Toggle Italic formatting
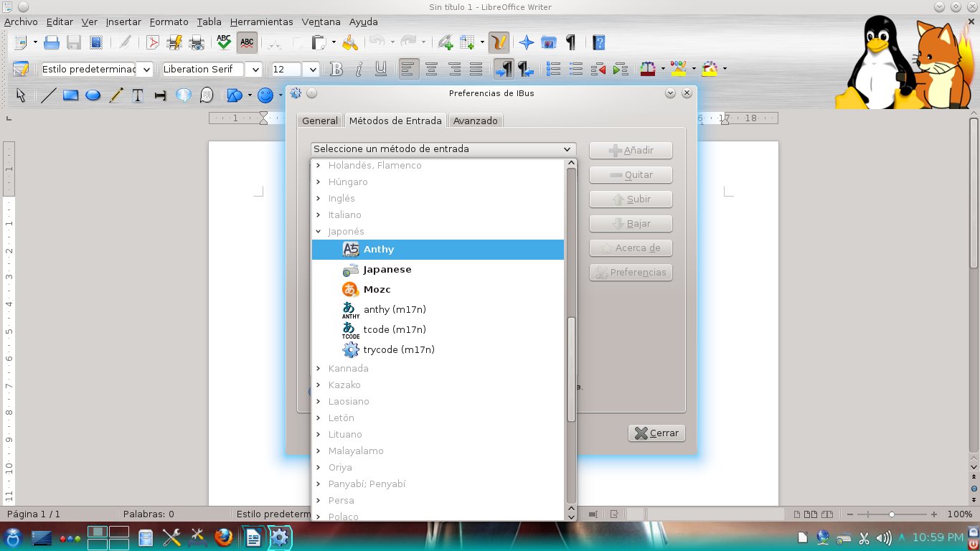The width and height of the screenshot is (980, 551). [359, 69]
